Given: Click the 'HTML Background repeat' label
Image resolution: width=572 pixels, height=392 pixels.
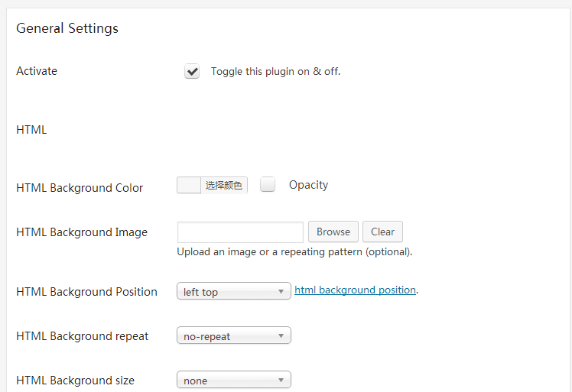Looking at the screenshot, I should (83, 336).
